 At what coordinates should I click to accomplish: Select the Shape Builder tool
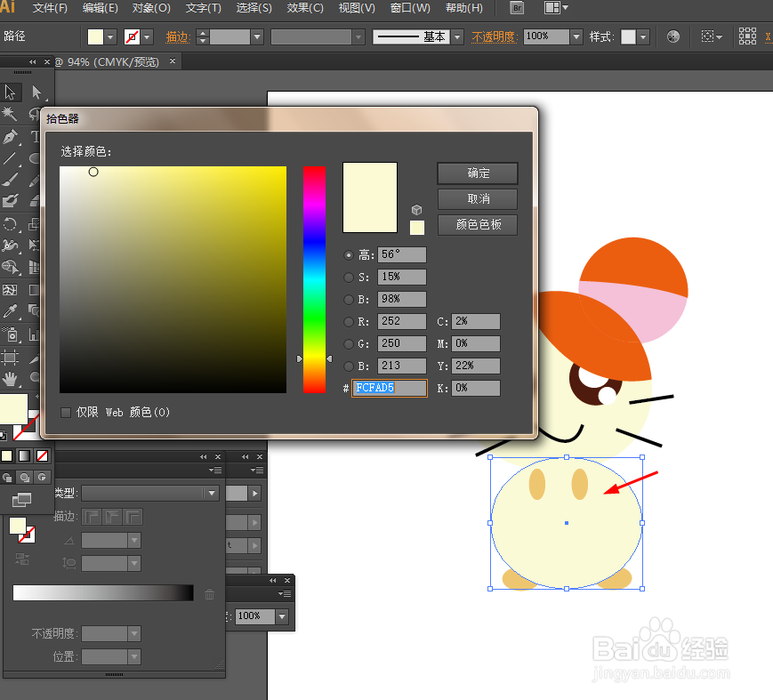(x=10, y=267)
